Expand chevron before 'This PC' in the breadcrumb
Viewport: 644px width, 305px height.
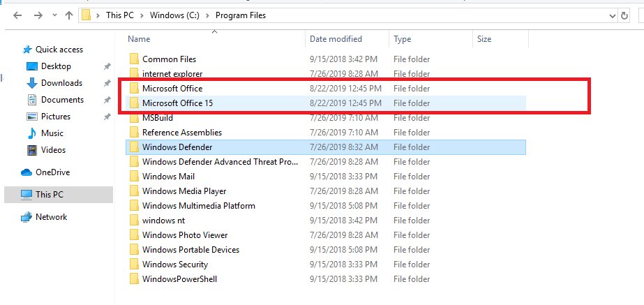[98, 15]
